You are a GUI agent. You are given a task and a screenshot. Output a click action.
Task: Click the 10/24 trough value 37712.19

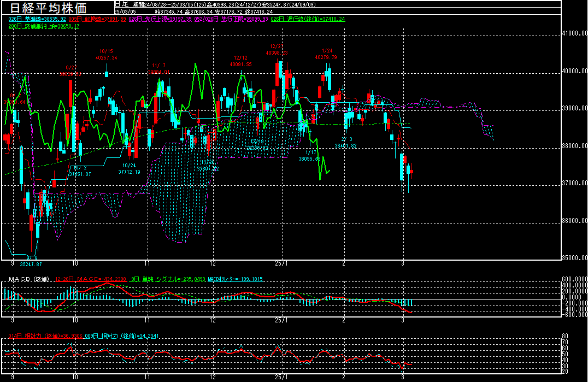[x=129, y=172]
